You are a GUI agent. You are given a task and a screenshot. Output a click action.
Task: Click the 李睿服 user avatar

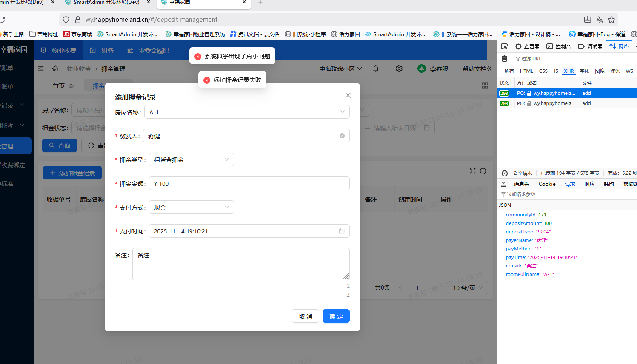[422, 68]
